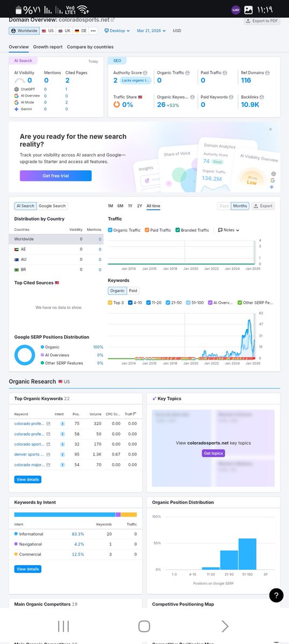Click the chart Export button

(263, 206)
